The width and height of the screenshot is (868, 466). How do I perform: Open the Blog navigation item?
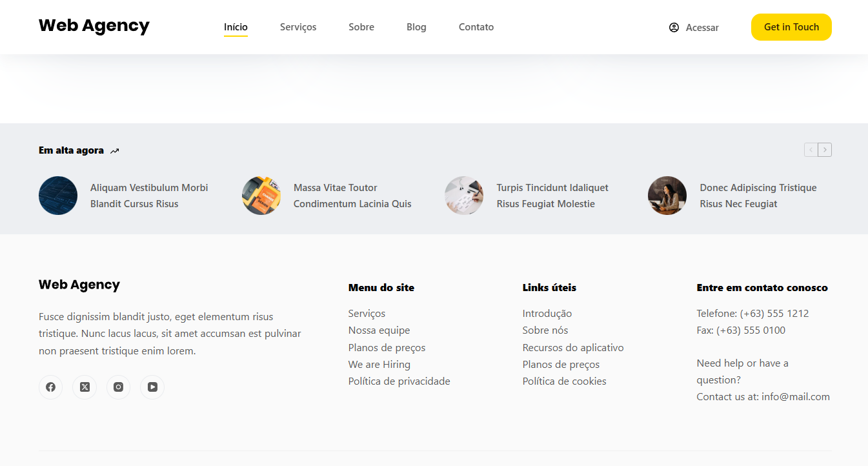(416, 27)
